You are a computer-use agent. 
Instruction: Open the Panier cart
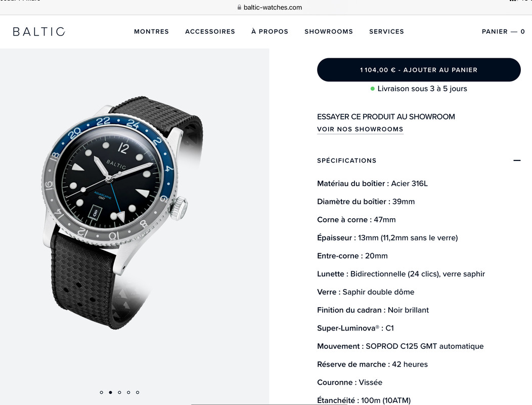point(503,31)
